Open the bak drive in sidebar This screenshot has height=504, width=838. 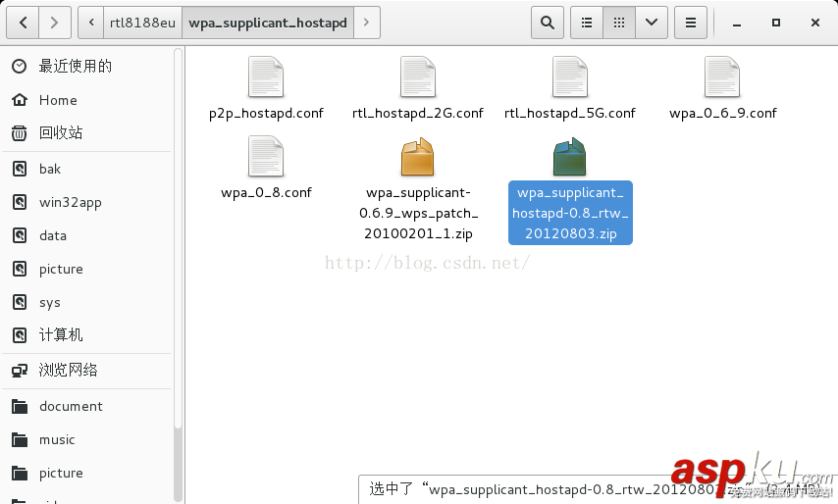click(87, 169)
